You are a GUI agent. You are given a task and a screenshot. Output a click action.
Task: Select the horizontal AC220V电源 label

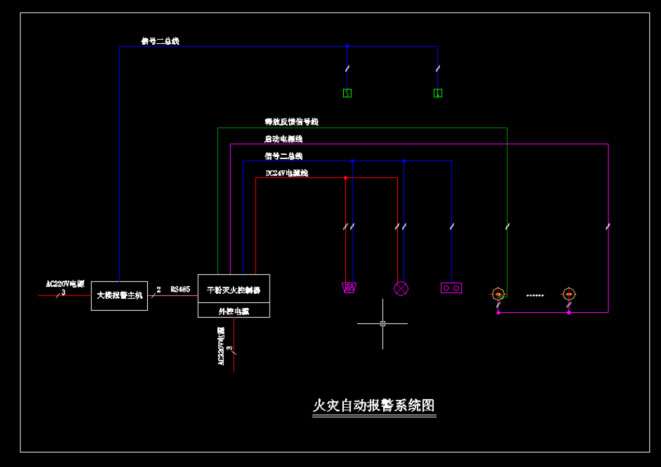point(66,283)
